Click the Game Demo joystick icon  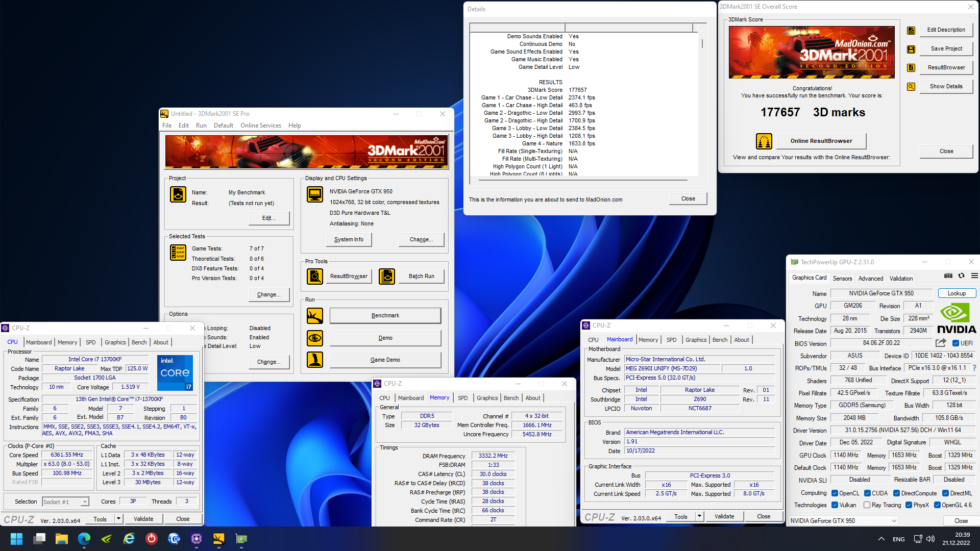pos(315,360)
